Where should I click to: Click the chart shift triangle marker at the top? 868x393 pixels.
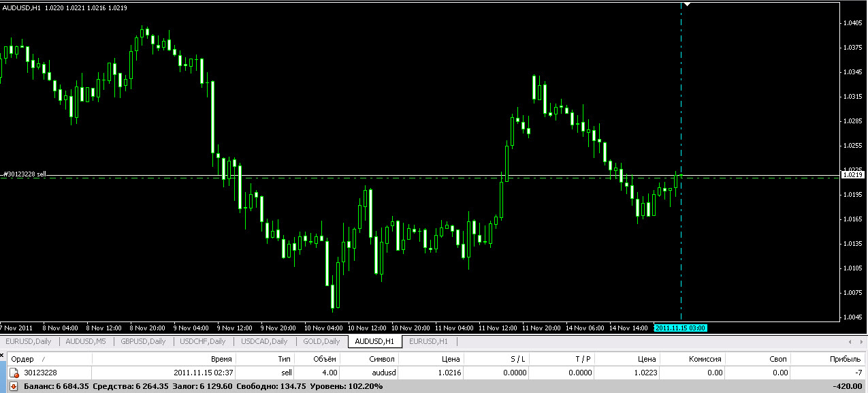coord(688,4)
